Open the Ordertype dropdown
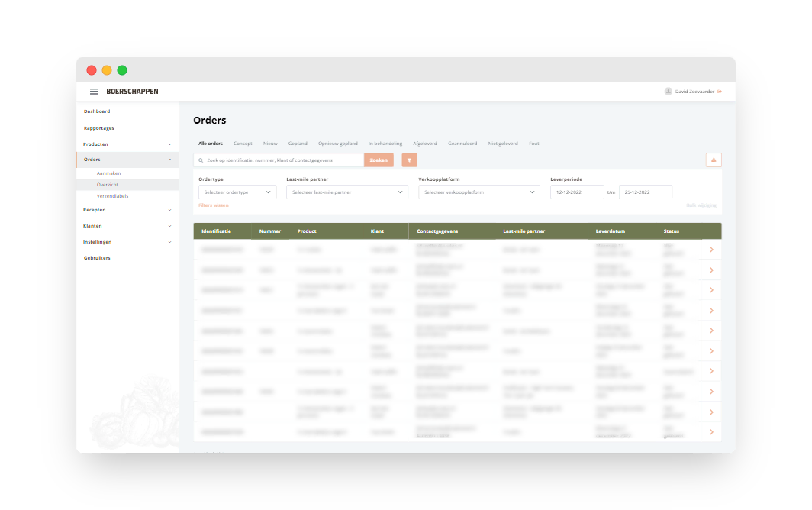 (x=237, y=192)
